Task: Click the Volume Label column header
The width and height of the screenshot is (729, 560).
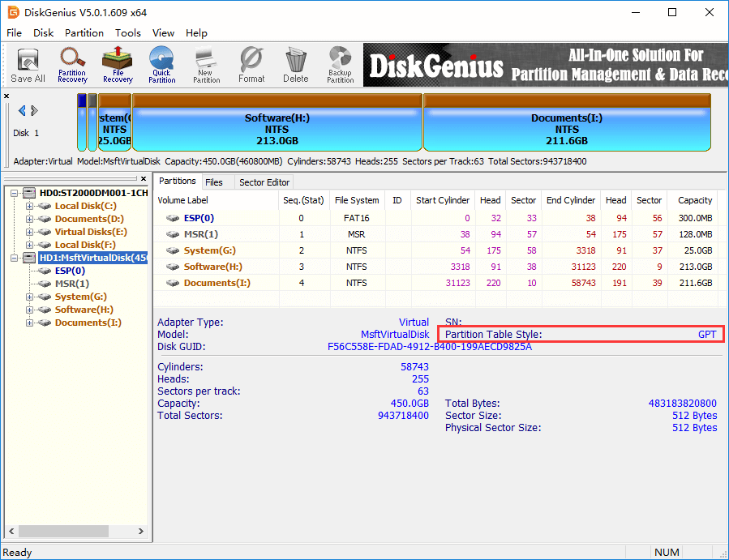Action: (x=217, y=200)
